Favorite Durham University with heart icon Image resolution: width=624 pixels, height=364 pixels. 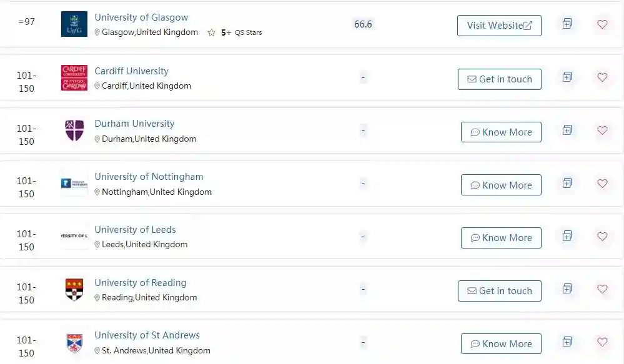tap(602, 130)
